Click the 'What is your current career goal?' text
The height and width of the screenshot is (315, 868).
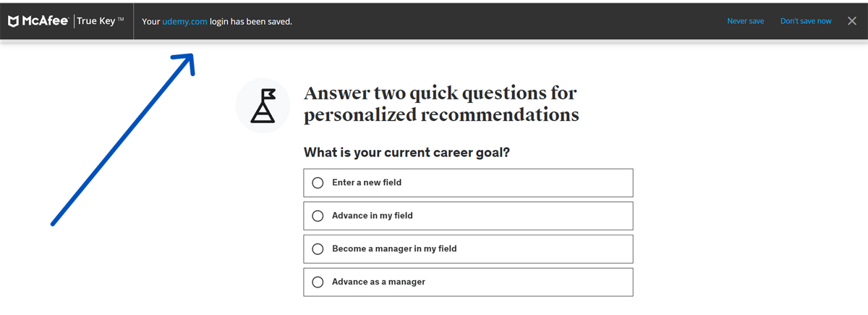pyautogui.click(x=407, y=153)
